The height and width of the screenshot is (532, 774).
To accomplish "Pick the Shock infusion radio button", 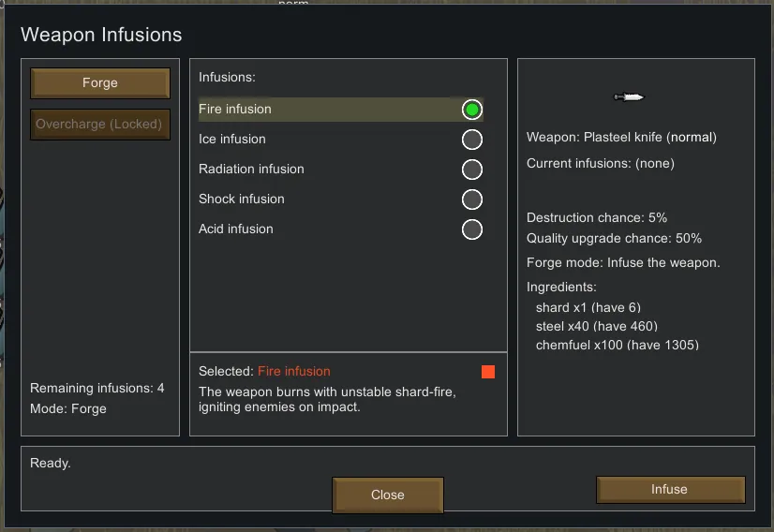I will 472,199.
